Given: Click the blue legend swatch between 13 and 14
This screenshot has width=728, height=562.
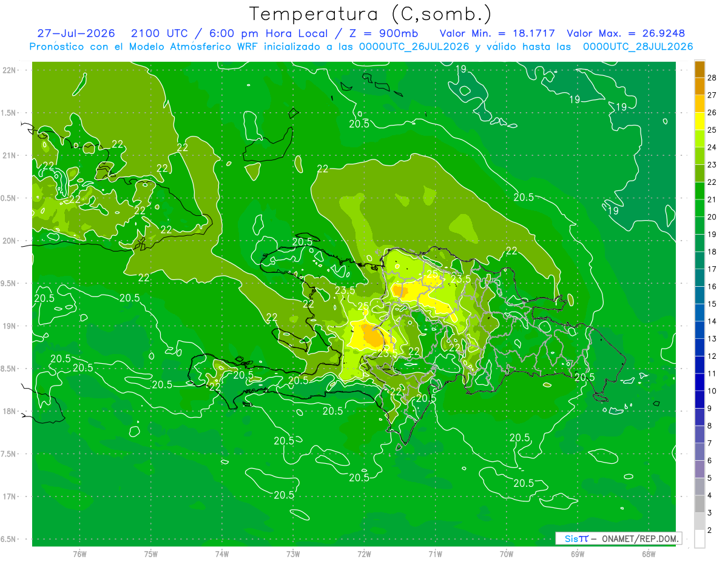Looking at the screenshot, I should pos(699,330).
